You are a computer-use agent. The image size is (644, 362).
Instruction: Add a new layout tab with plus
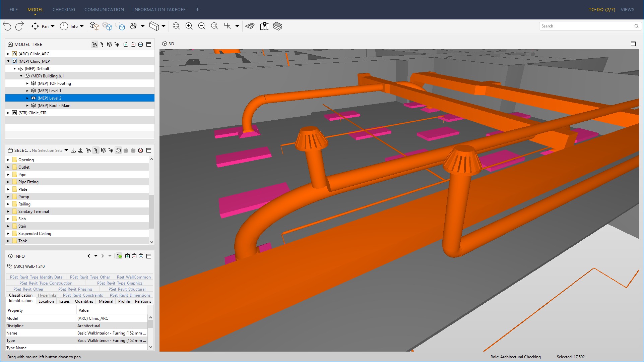coord(197,9)
